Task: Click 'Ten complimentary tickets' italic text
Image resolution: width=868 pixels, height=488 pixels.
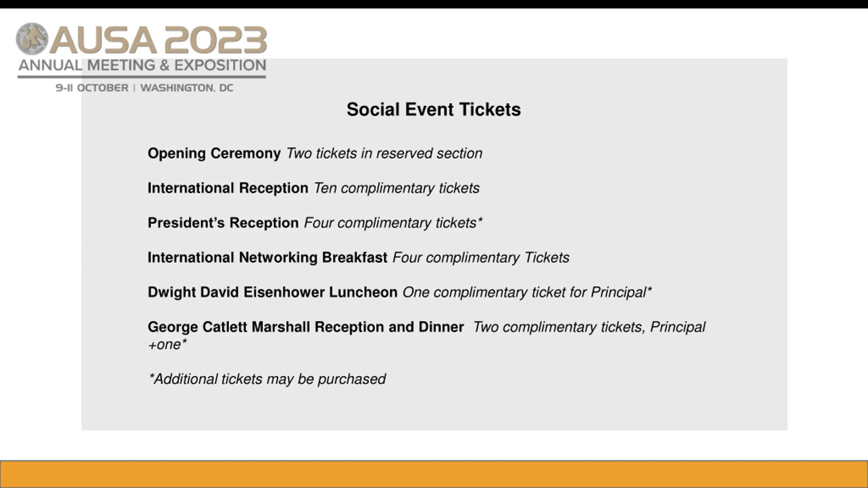Action: [397, 188]
